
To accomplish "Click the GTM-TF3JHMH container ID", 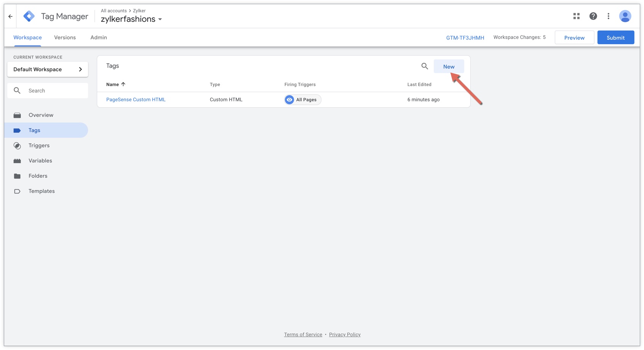I will pos(465,38).
